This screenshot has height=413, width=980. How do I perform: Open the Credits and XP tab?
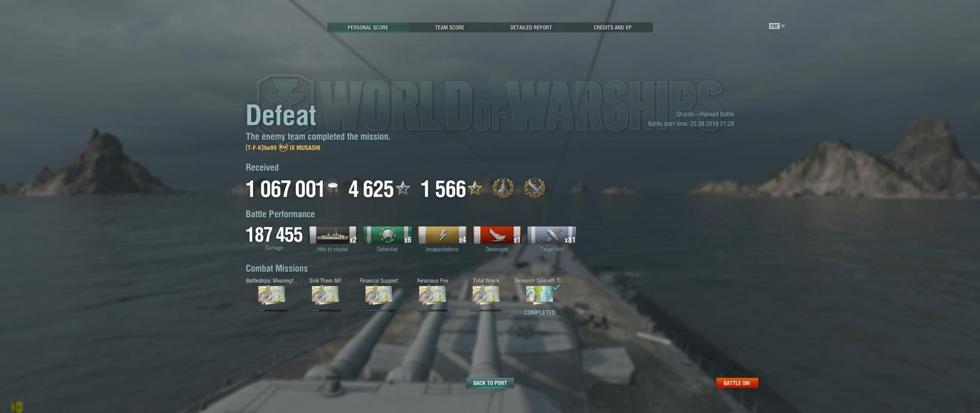612,28
